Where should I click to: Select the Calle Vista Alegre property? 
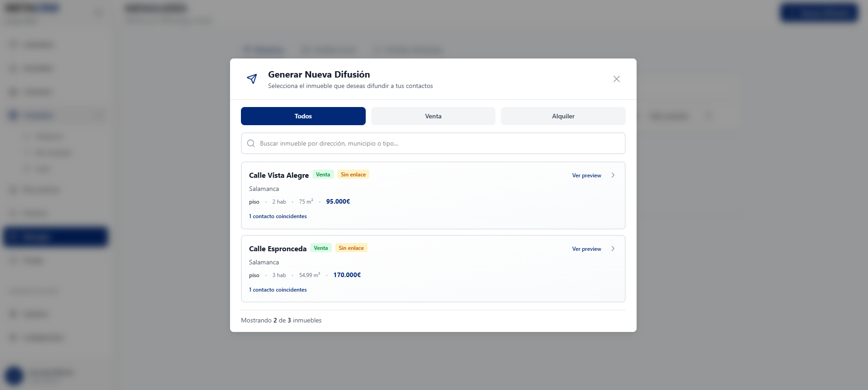(x=279, y=175)
